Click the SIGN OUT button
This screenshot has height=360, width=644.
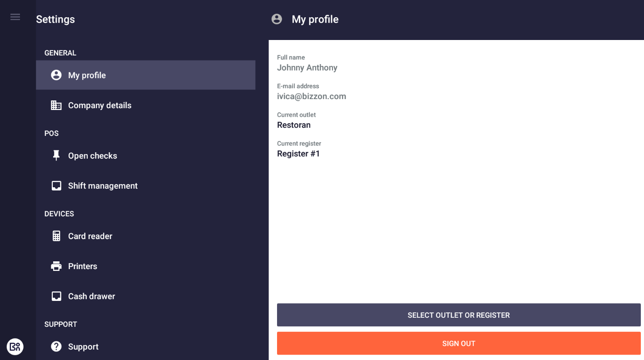click(459, 344)
